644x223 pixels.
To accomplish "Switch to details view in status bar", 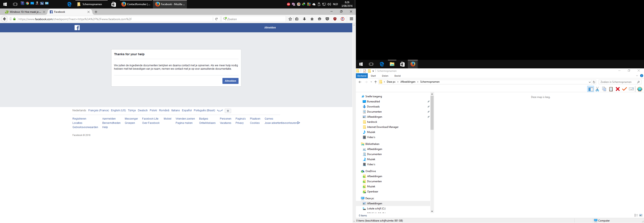I will 636,216.
